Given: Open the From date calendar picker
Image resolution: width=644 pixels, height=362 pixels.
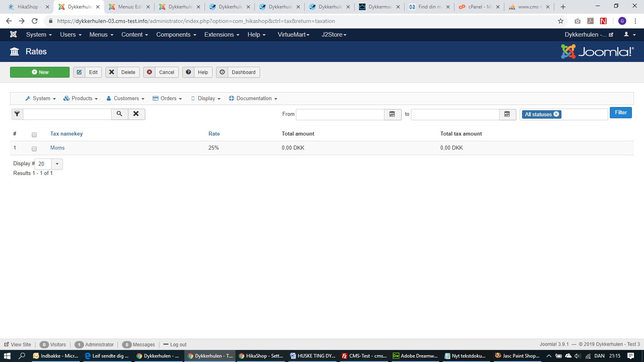Looking at the screenshot, I should coord(392,115).
